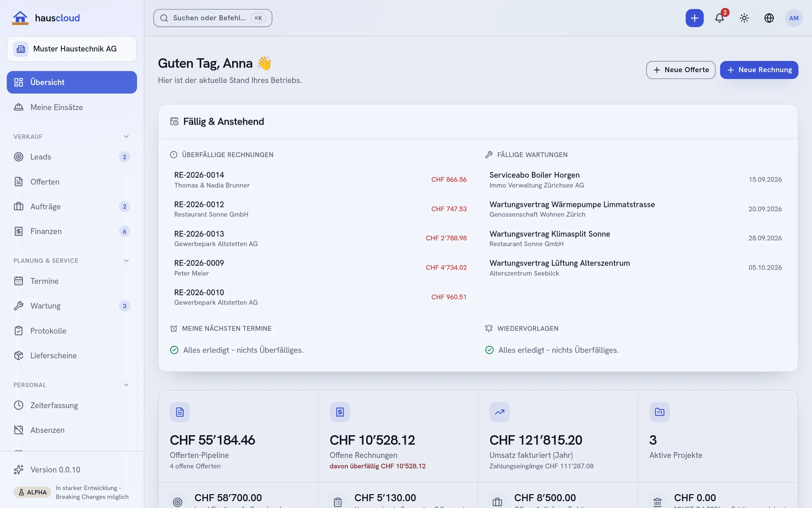Click the Aktive Projekte folder icon
This screenshot has width=812, height=508.
(659, 412)
